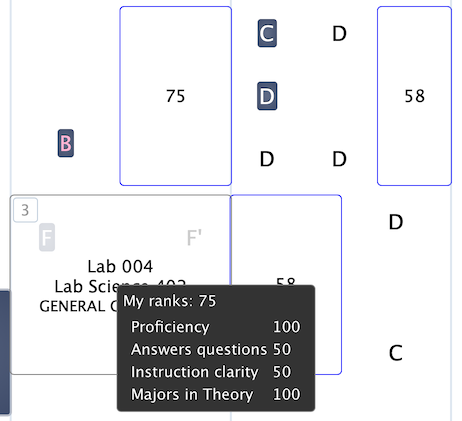
Task: Click the Proficiency 100 row in tooltip
Action: coord(216,327)
